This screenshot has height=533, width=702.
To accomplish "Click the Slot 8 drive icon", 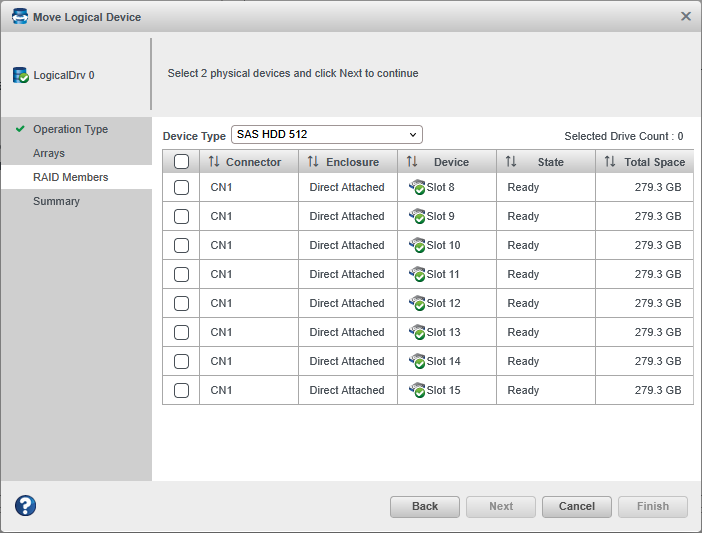I will (x=417, y=187).
